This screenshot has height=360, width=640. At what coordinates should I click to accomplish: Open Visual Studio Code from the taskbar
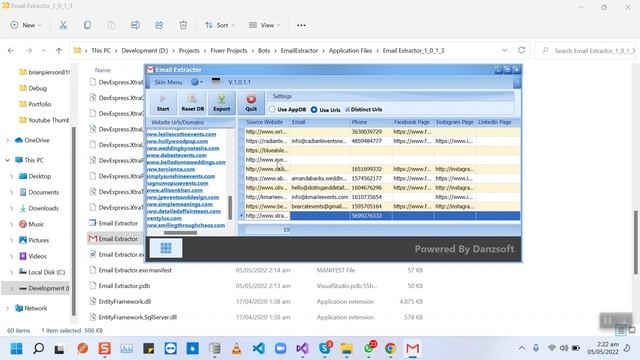click(258, 349)
